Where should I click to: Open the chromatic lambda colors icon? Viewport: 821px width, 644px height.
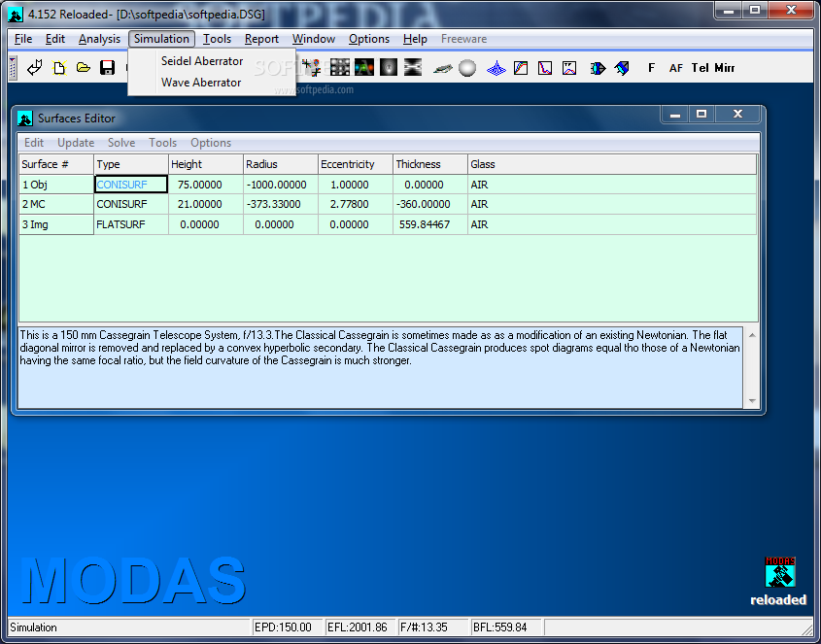click(364, 67)
